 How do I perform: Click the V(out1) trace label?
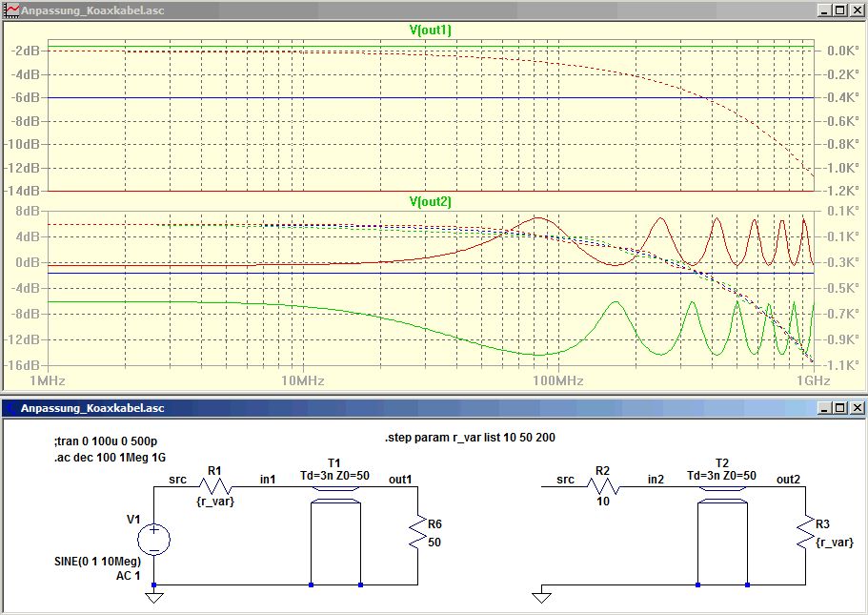coord(430,30)
